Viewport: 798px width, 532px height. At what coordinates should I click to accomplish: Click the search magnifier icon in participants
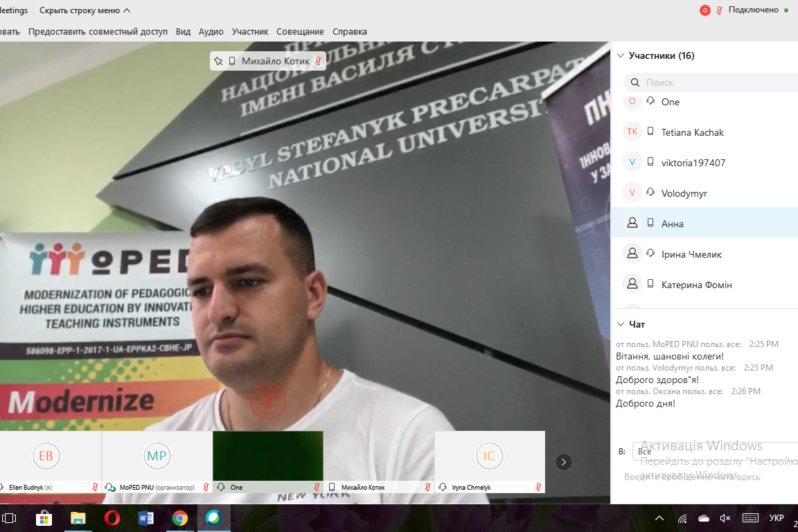click(635, 82)
